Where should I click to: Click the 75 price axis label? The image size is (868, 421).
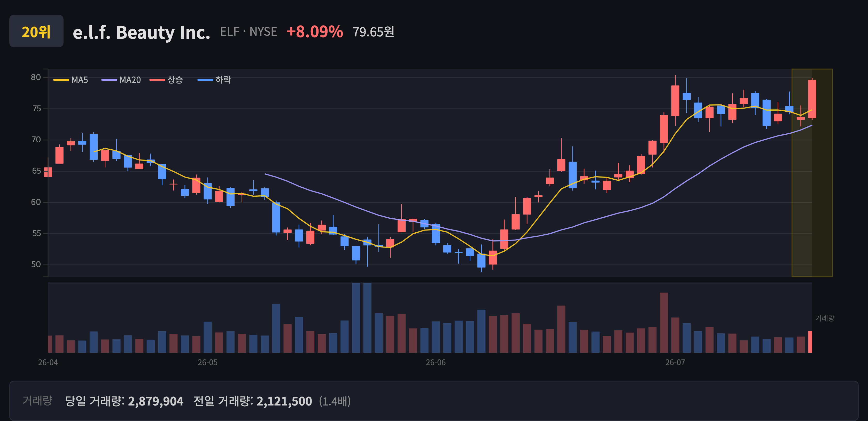coord(36,109)
